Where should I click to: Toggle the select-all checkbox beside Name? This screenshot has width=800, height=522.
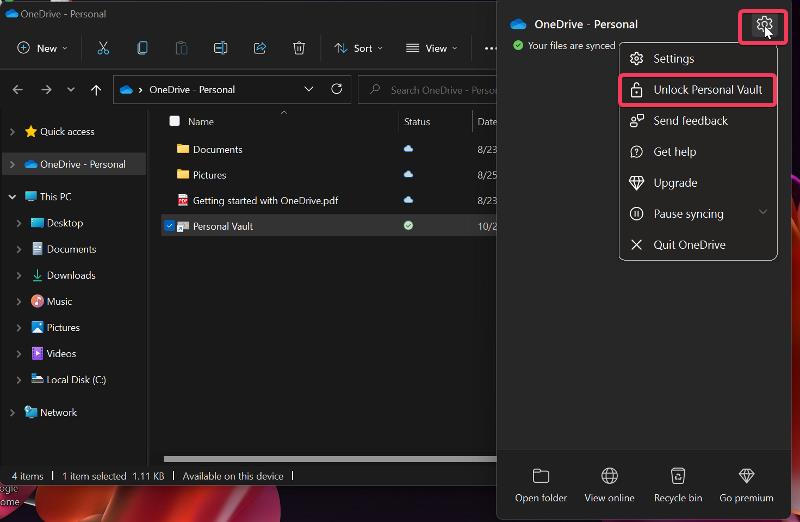[174, 121]
